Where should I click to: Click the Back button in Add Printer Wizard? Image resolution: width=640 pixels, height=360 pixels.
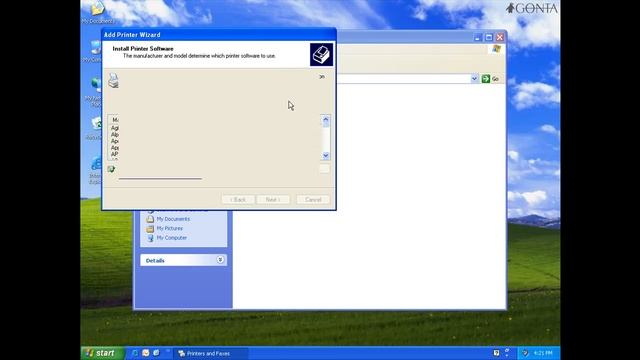point(238,200)
